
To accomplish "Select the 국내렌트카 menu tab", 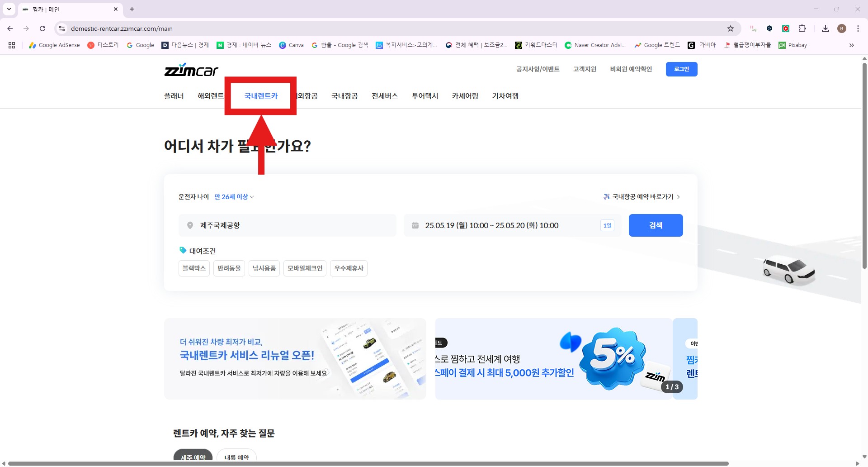I will [260, 95].
